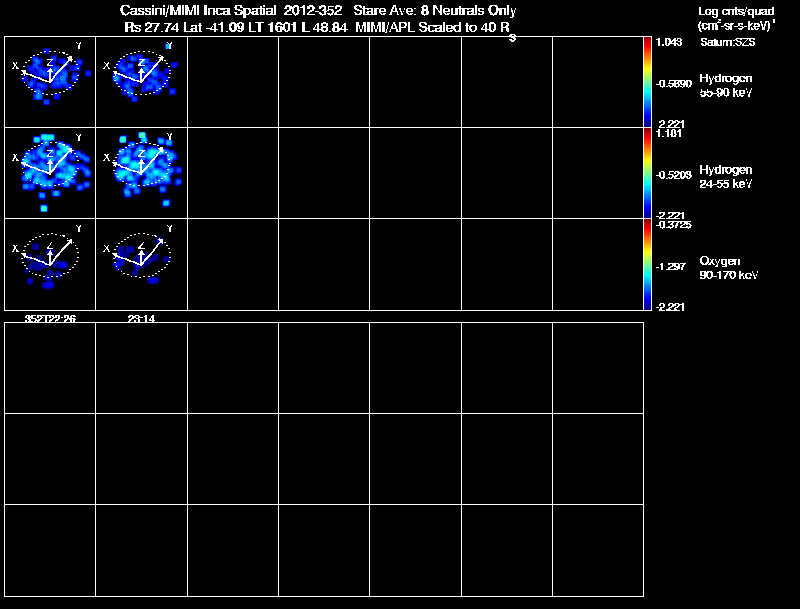Click the Oxygen 90-170 keV row label
The image size is (800, 609).
click(729, 268)
